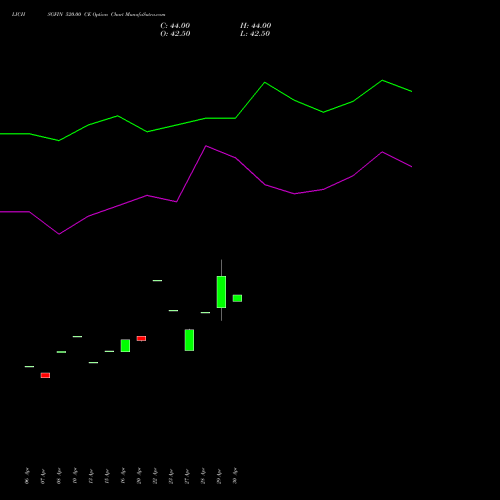Click the close value "C: 44.00"
Image resolution: width=500 pixels, height=500 pixels.
tap(175, 26)
